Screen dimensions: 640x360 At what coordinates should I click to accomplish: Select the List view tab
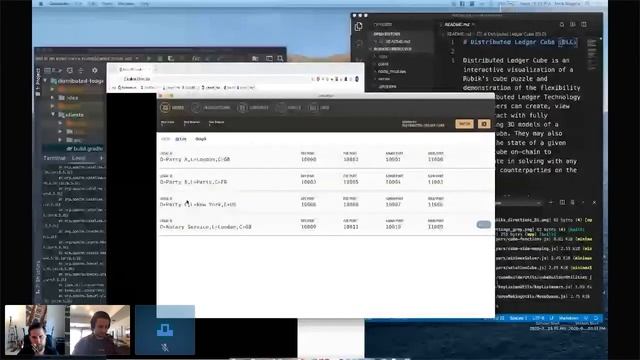181,139
